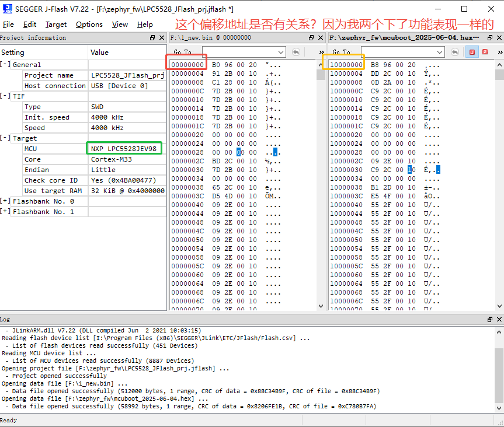Close the Project information panel
The image size is (504, 427).
click(x=162, y=37)
